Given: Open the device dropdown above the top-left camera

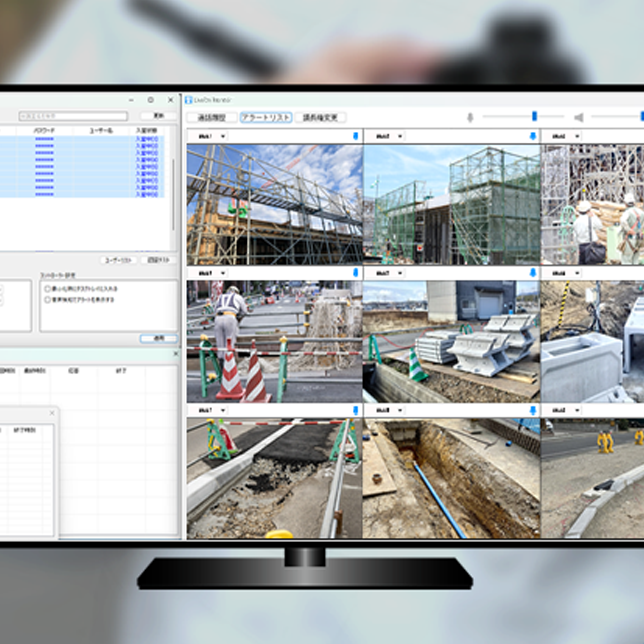Looking at the screenshot, I should (x=222, y=136).
